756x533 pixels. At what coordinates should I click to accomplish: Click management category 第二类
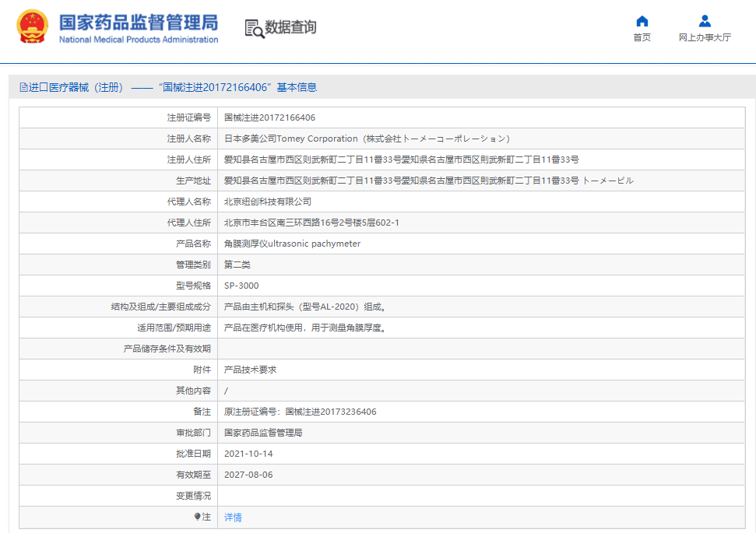click(237, 265)
